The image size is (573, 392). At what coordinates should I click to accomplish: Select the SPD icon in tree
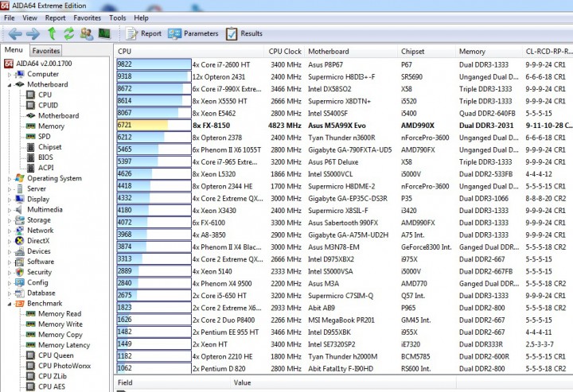coord(31,137)
